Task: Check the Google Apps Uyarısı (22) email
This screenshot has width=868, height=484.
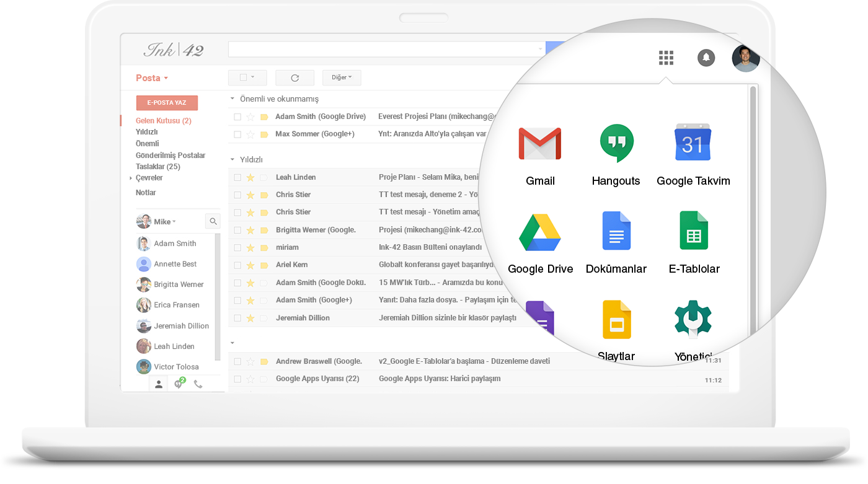Action: pos(237,379)
